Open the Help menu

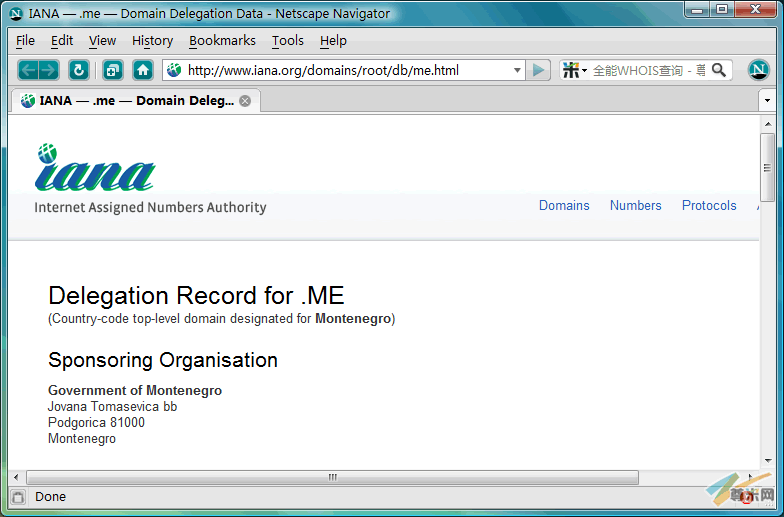[x=334, y=40]
